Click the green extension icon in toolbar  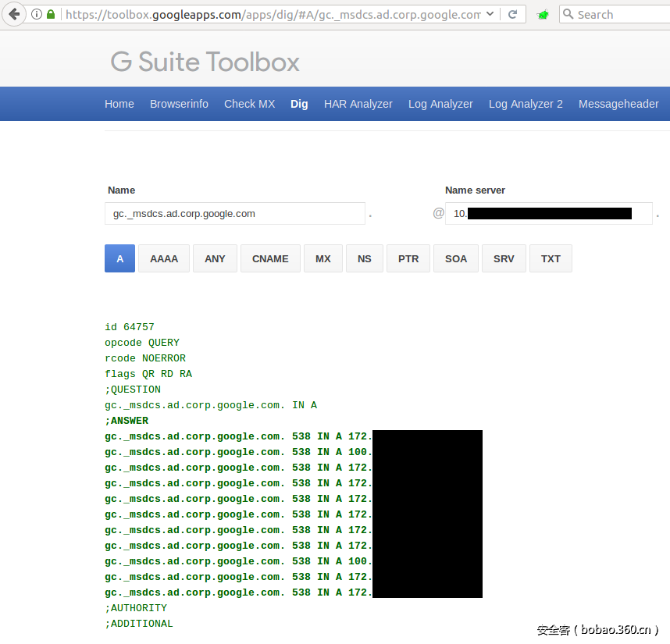tap(543, 15)
